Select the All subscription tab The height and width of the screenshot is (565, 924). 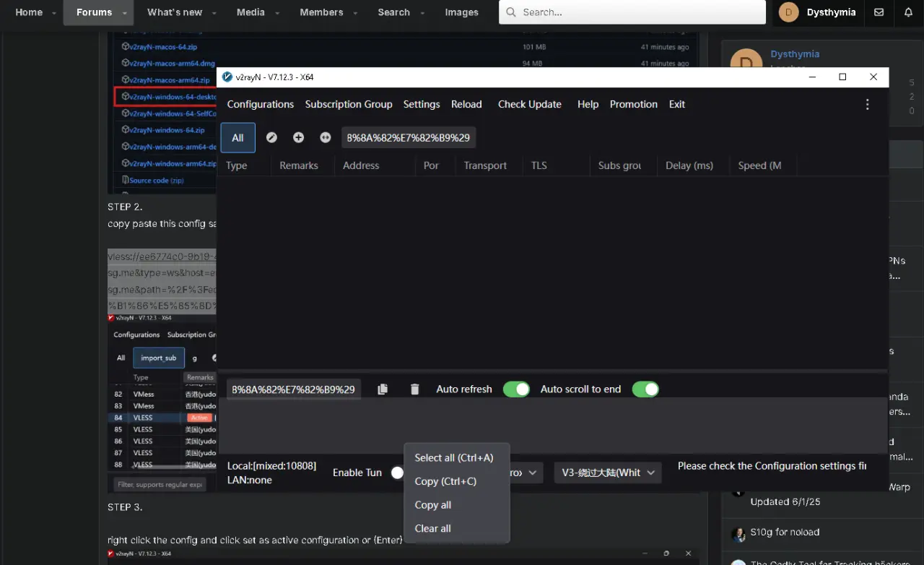(x=237, y=138)
